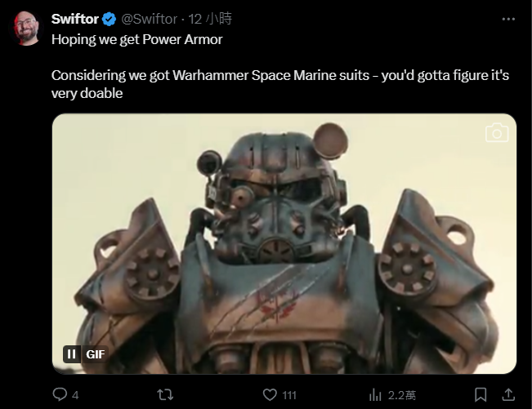Pause the playing GIF
This screenshot has height=409, width=532.
71,354
